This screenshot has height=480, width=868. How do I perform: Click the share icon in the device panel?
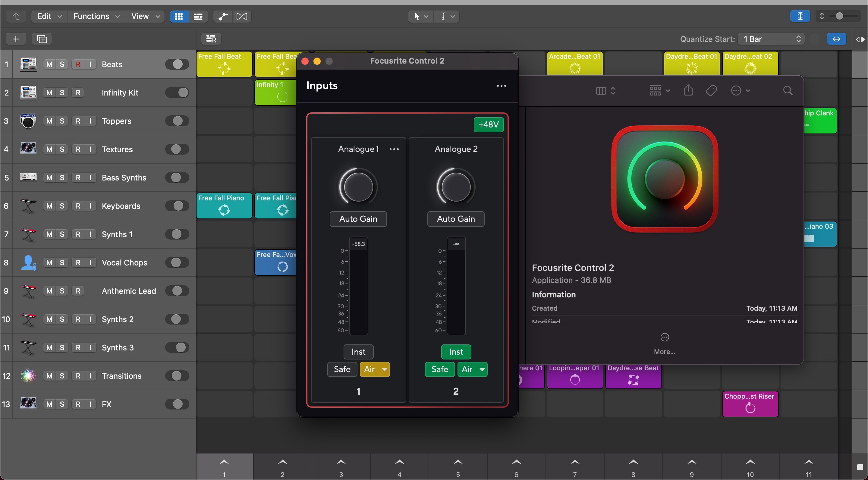pyautogui.click(x=688, y=90)
